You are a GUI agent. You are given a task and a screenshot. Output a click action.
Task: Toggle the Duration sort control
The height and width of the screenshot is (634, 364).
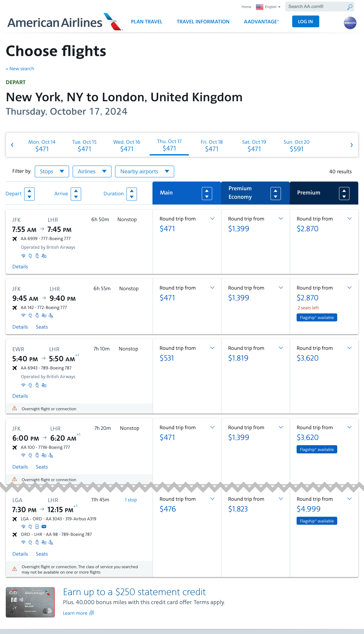click(x=132, y=194)
